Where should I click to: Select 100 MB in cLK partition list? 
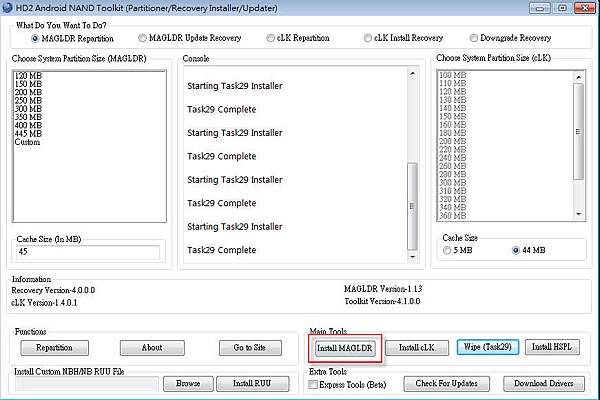pos(453,75)
